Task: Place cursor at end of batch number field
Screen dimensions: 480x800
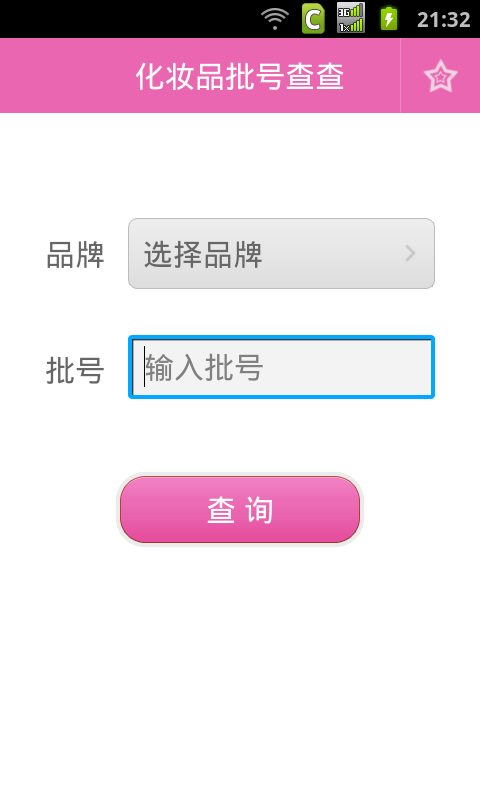Action: coord(347,367)
